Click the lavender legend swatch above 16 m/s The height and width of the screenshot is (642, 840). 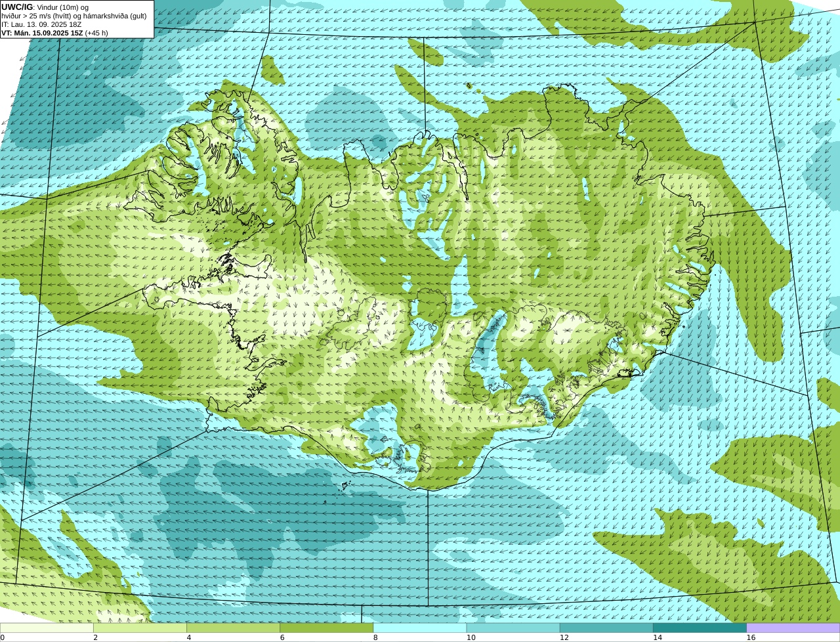(x=793, y=628)
